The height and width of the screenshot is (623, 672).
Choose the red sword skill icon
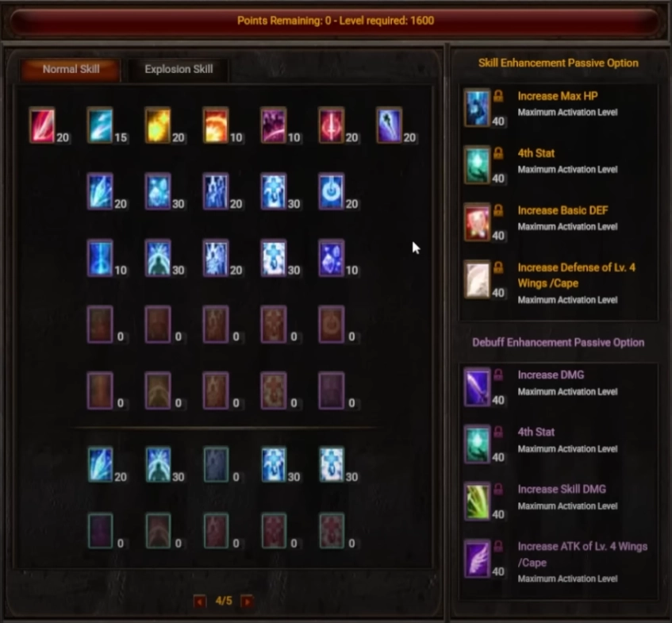332,125
